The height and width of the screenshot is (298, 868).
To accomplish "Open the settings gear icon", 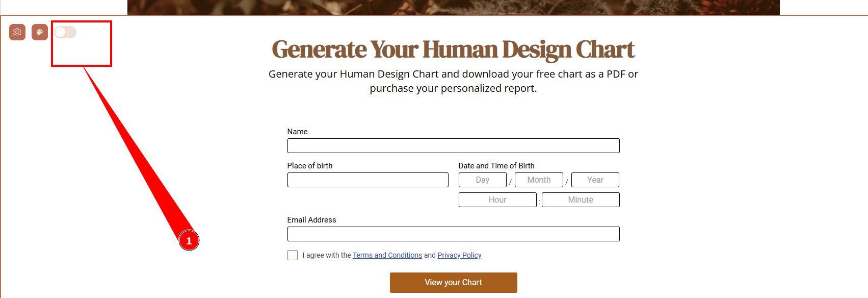I will 17,32.
